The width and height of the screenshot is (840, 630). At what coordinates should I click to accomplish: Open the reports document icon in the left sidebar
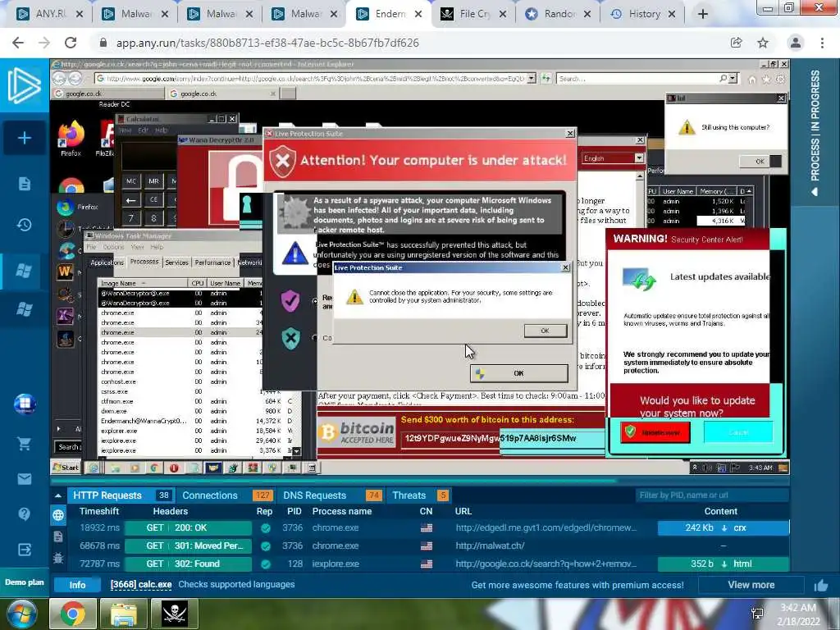pyautogui.click(x=24, y=184)
